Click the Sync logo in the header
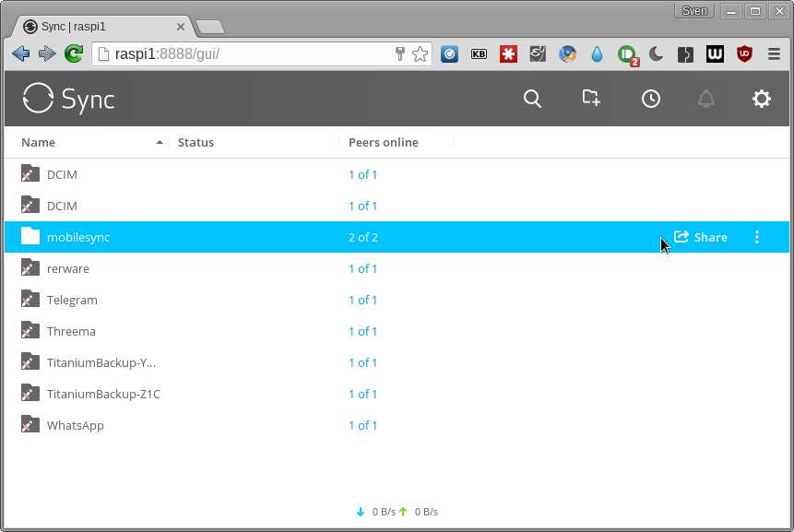Viewport: 794px width, 532px height. (67, 98)
